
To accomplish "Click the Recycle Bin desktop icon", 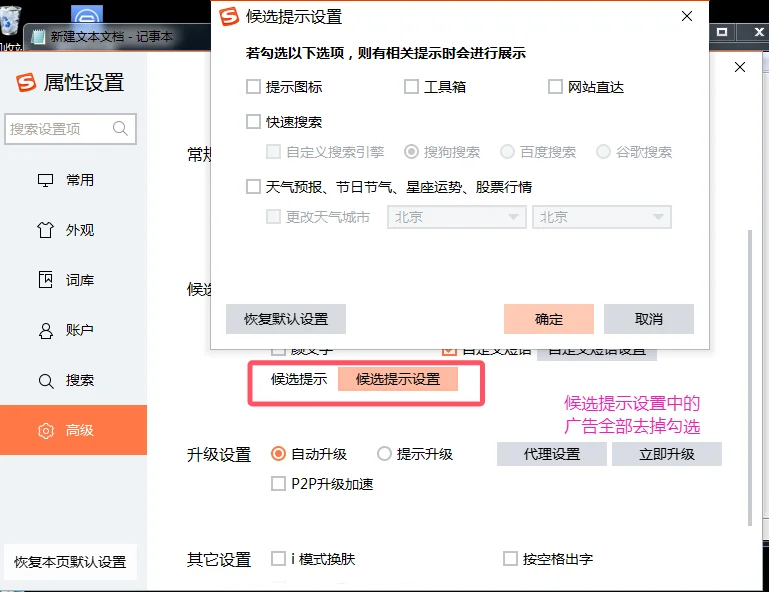I will [x=11, y=21].
